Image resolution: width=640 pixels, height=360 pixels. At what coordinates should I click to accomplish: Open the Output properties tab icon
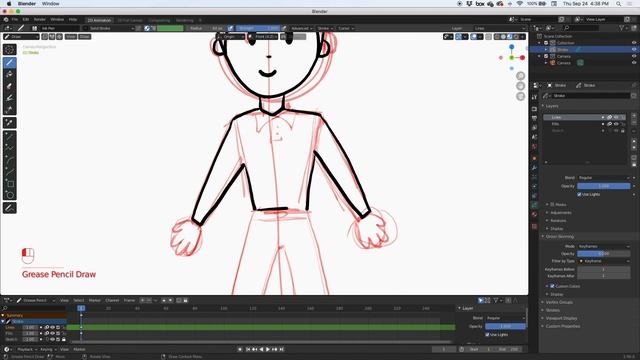point(534,118)
